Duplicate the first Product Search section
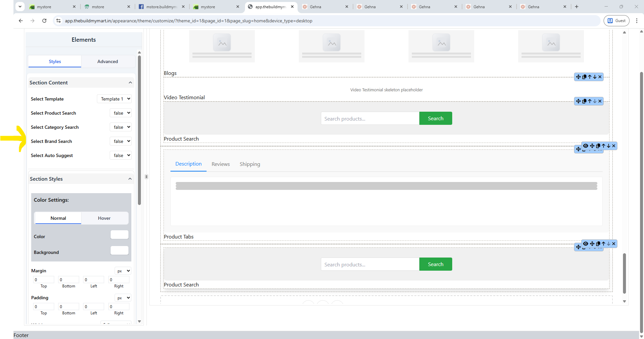The height and width of the screenshot is (339, 644). tap(584, 101)
